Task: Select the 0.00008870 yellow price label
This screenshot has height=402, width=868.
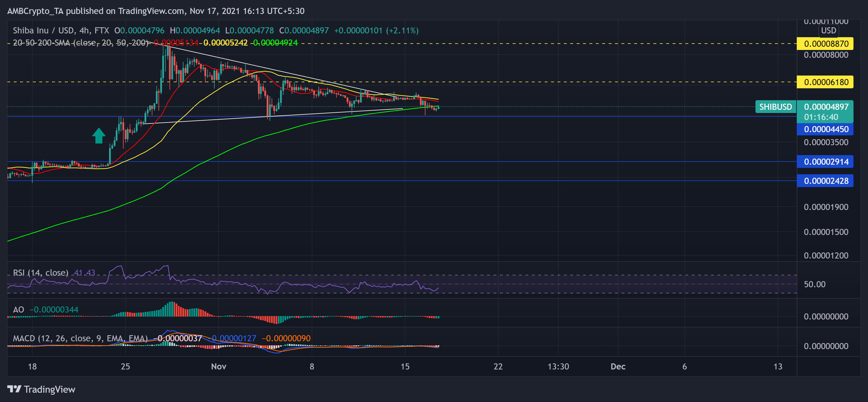Action: (825, 44)
